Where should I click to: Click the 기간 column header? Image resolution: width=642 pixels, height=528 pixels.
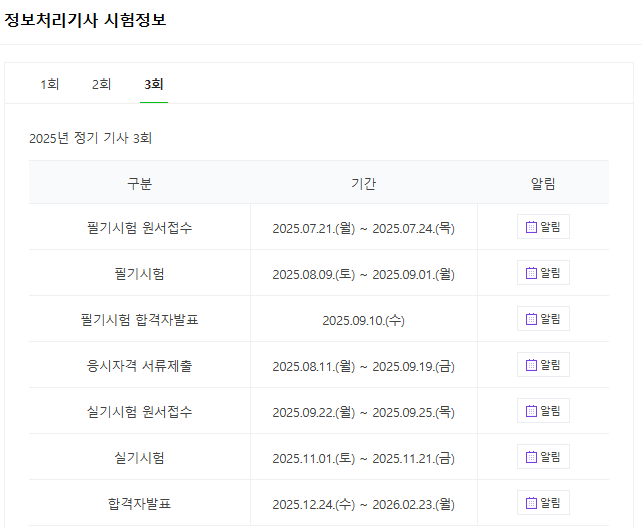tap(364, 183)
